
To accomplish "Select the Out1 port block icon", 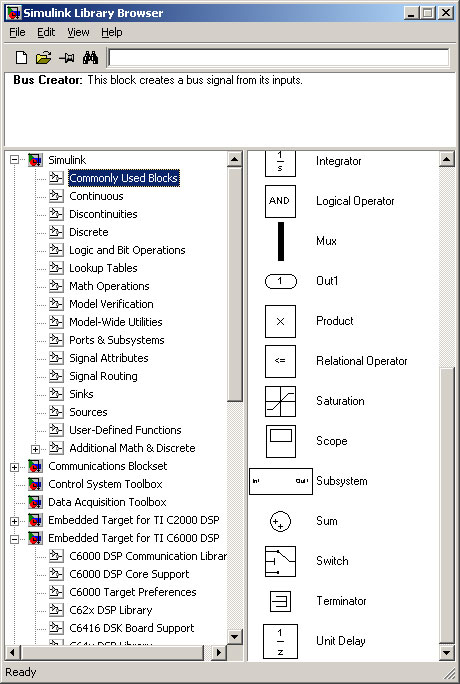I will pyautogui.click(x=280, y=281).
